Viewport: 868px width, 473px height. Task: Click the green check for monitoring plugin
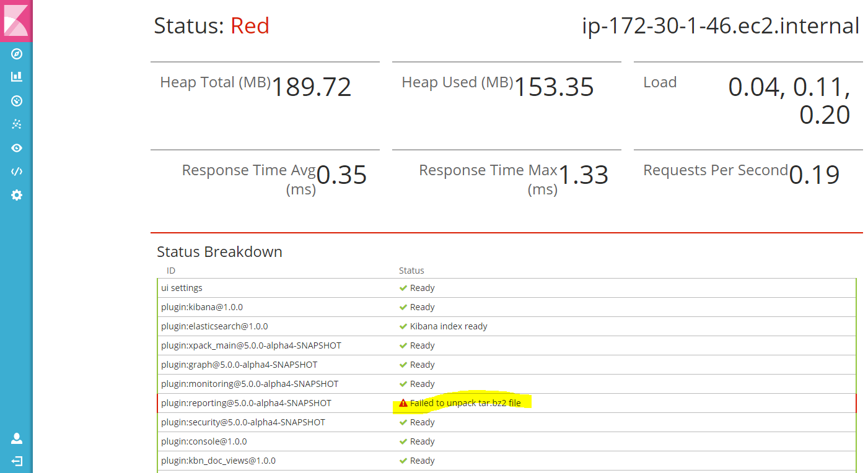[x=403, y=384]
